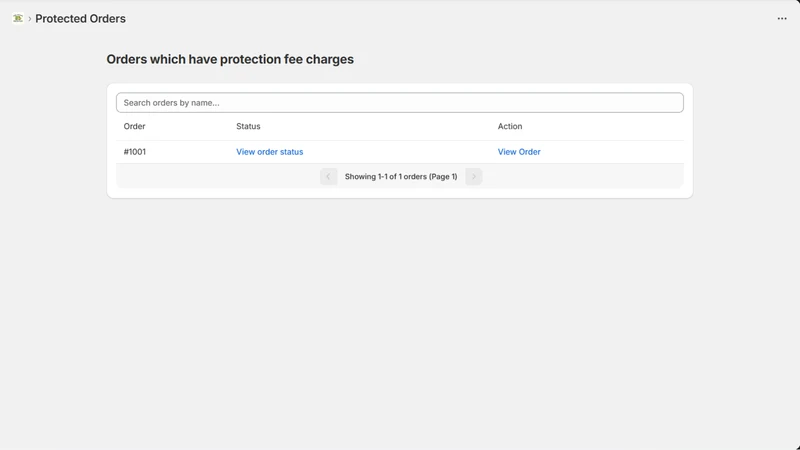Click the Protected Orders breadcrumb title
800x450 pixels.
point(80,18)
